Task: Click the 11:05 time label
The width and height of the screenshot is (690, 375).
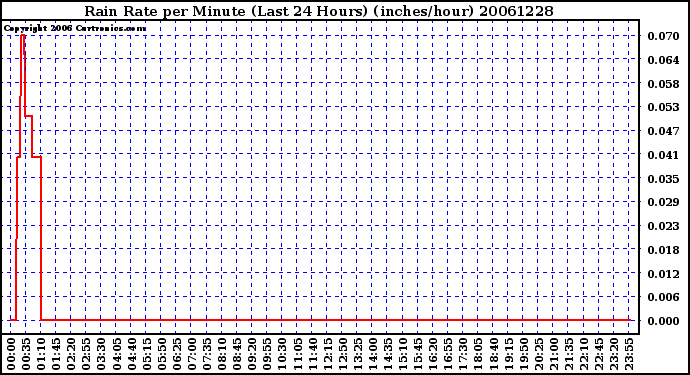Action: (x=297, y=354)
